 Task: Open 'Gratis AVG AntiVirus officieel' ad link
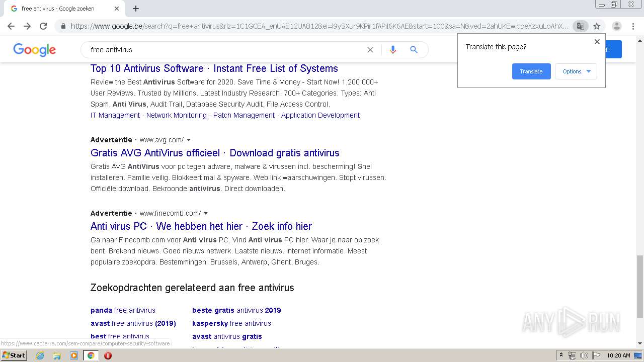[x=215, y=153]
